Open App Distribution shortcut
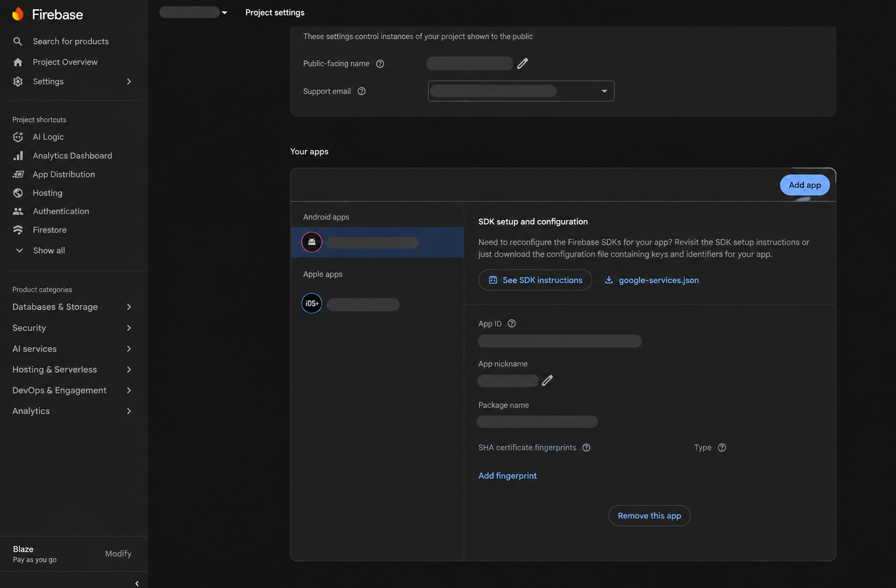896x588 pixels. 64,174
